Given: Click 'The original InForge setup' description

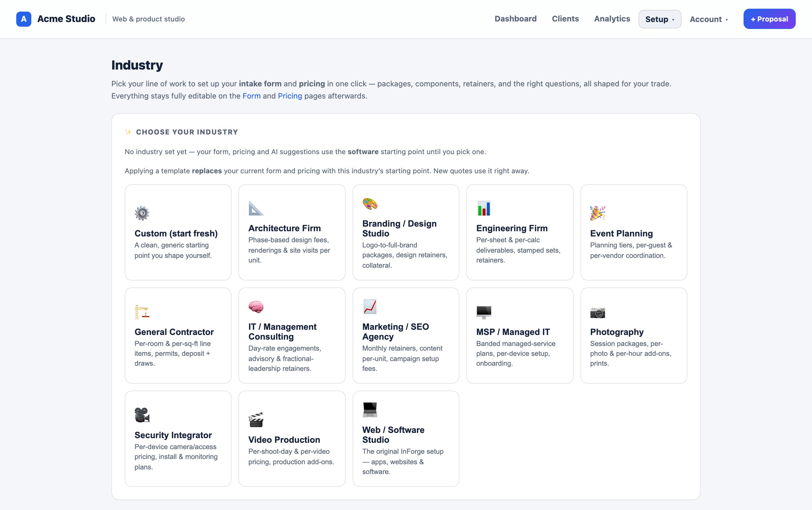Looking at the screenshot, I should (x=403, y=462).
